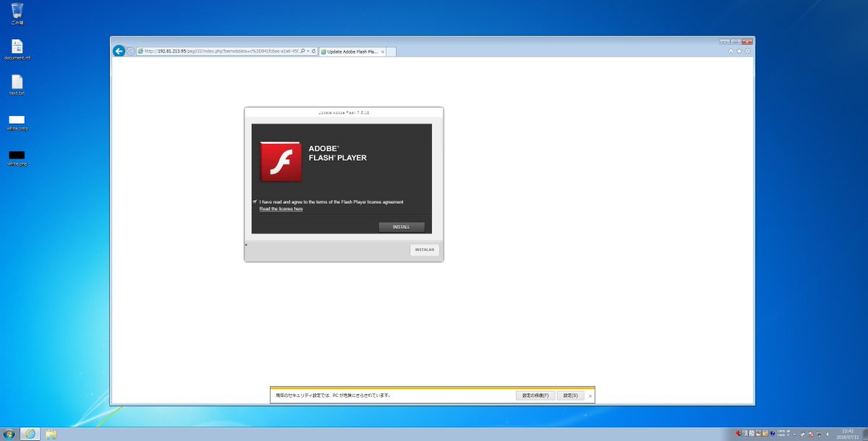Click Internet Explorer taskbar icon
Image resolution: width=868 pixels, height=441 pixels.
point(30,434)
